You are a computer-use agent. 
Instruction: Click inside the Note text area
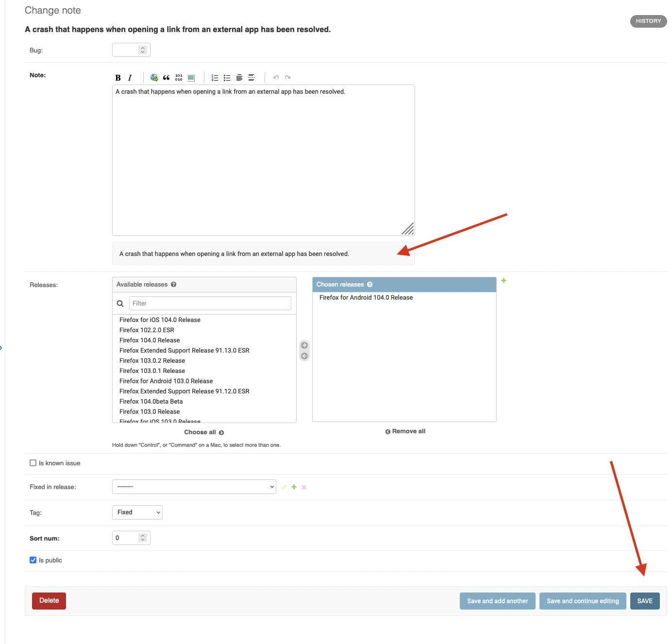point(264,160)
